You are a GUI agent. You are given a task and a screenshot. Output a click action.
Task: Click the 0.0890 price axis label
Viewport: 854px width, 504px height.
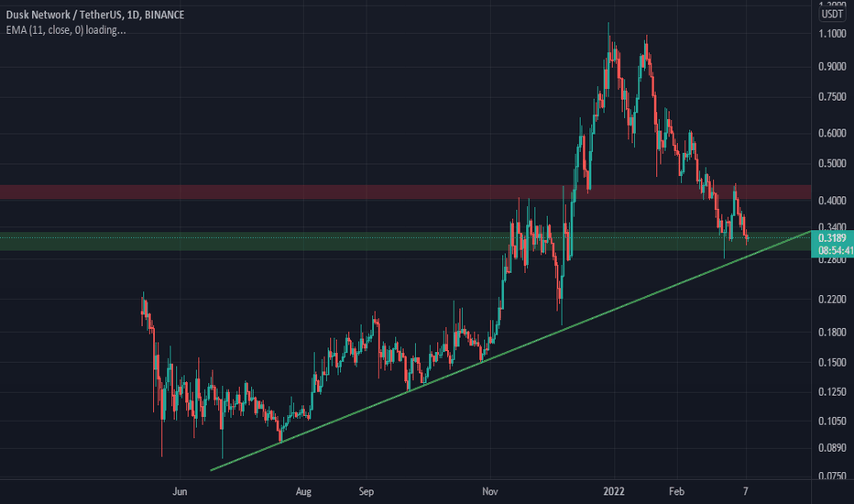[x=832, y=448]
